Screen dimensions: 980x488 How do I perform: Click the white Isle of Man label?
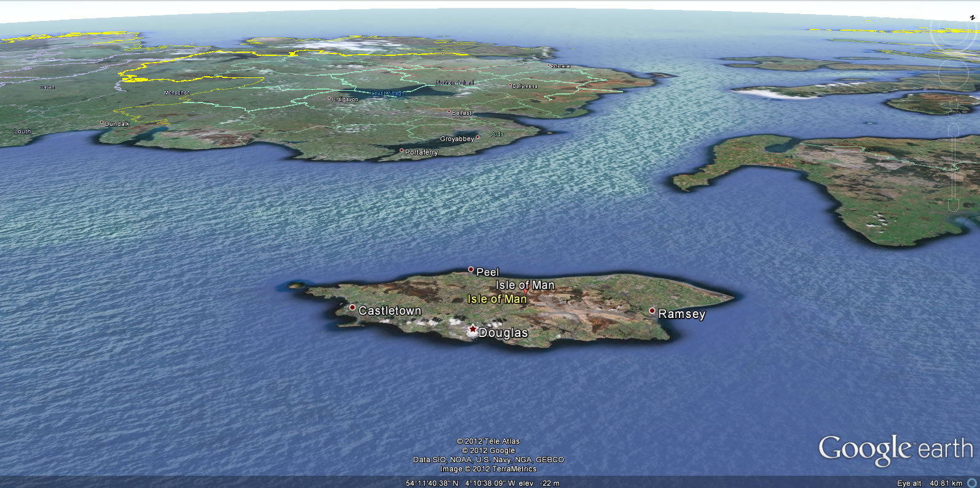tap(525, 285)
